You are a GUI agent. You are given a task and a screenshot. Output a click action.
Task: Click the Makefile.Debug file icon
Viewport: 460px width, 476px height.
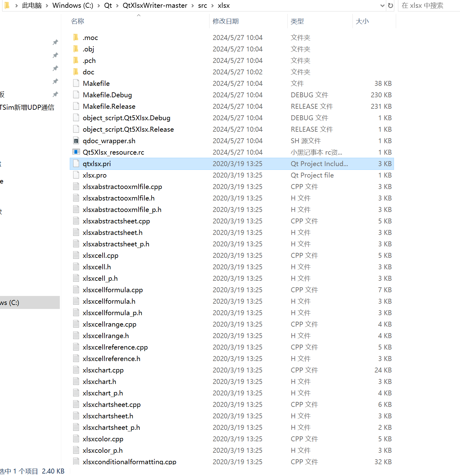coord(76,95)
